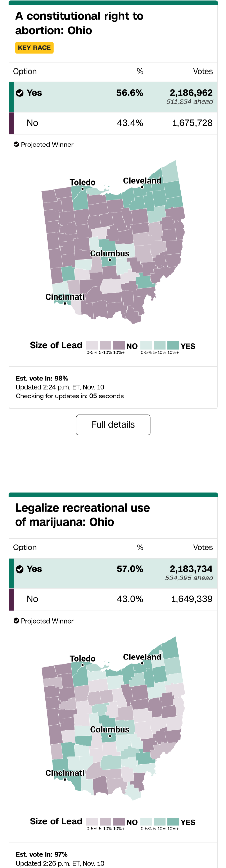Select the Toledo city dot on abortion map
Screen dimensions: 226x868
click(83, 189)
